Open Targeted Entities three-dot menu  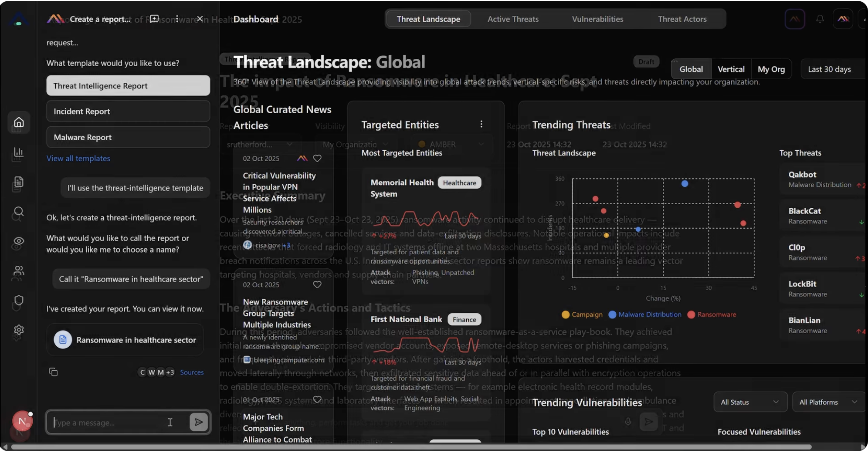tap(481, 125)
